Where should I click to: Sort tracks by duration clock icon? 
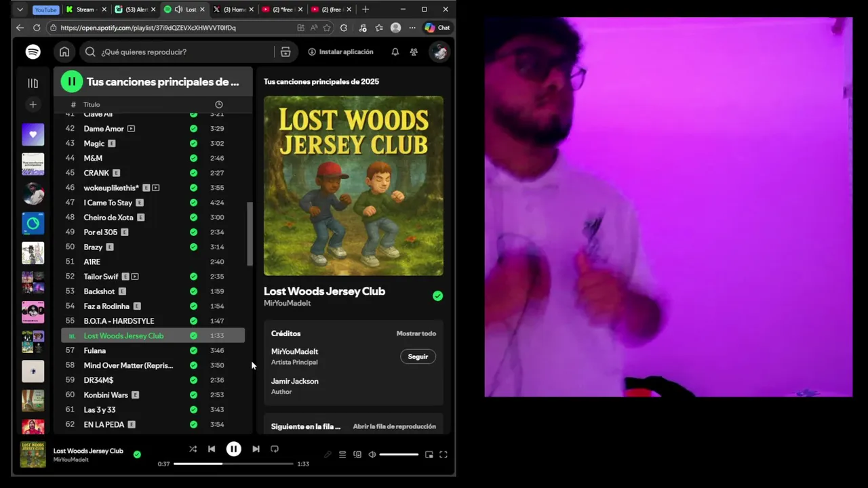tap(218, 104)
